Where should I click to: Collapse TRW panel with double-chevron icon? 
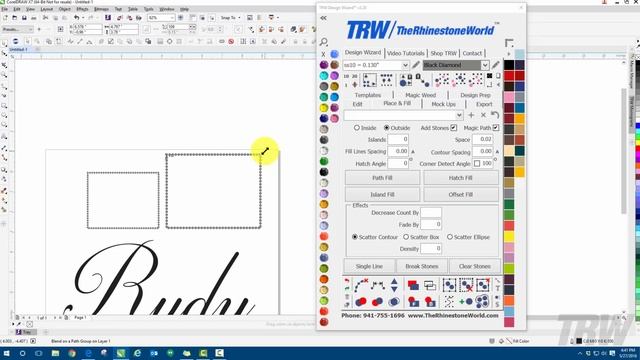324,18
